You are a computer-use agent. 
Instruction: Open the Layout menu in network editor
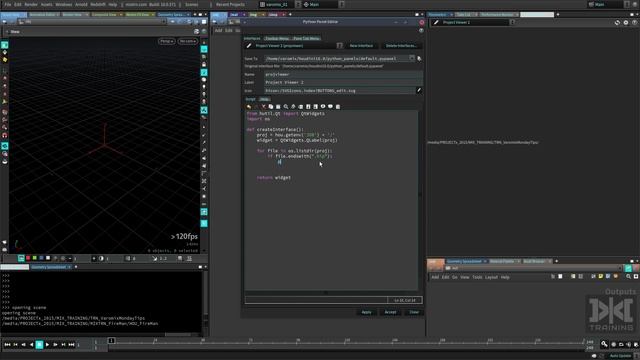(x=491, y=277)
